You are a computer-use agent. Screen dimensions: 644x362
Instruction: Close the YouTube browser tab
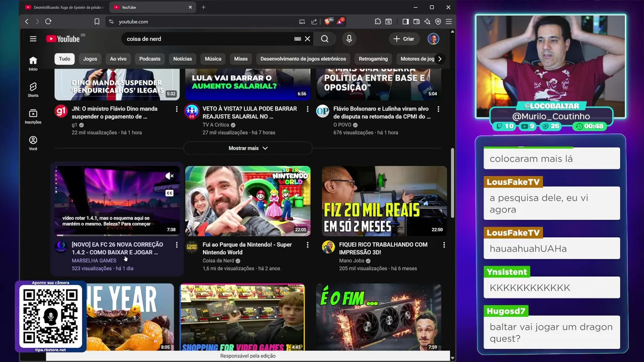click(190, 7)
